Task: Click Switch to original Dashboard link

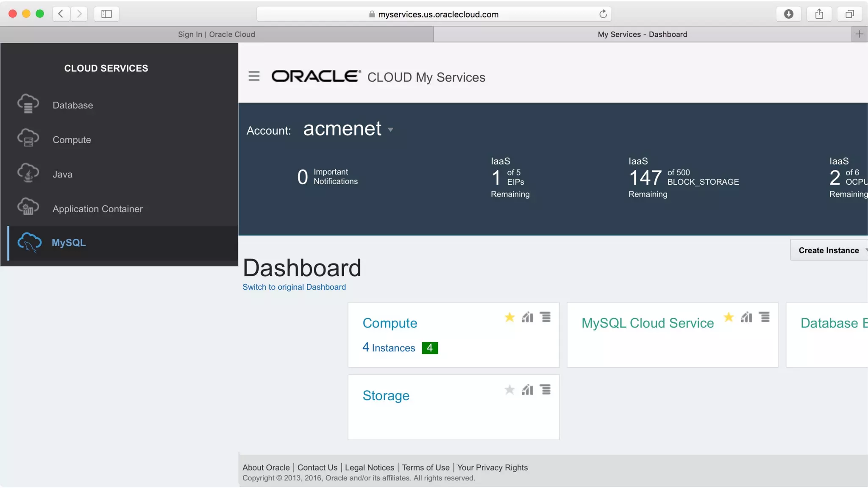Action: point(294,287)
